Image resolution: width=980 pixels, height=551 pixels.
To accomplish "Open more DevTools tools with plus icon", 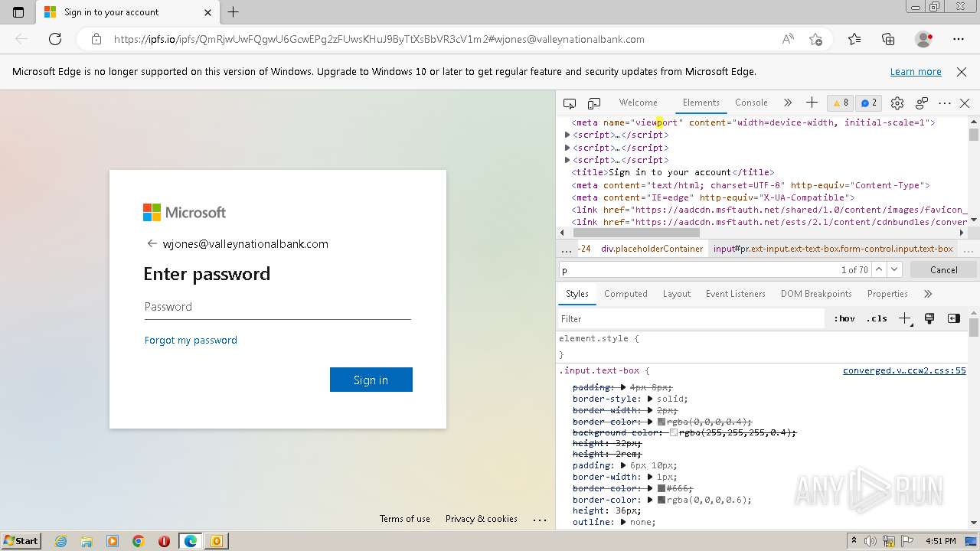I will [x=812, y=103].
